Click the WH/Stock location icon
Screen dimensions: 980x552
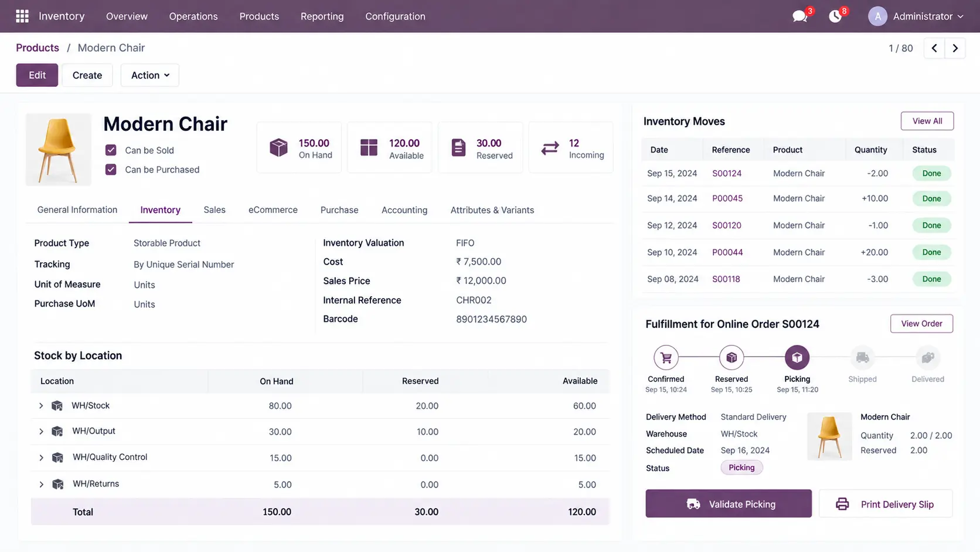57,406
